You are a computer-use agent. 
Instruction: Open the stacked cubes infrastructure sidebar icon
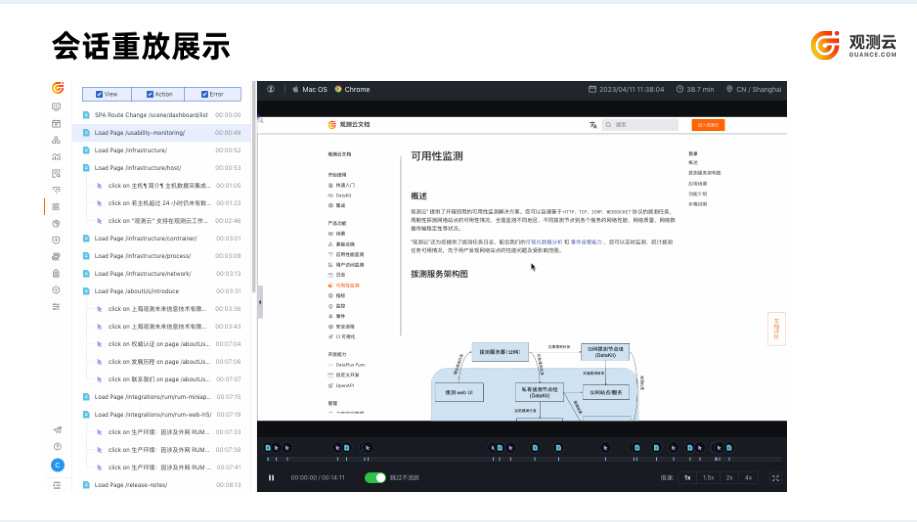click(56, 140)
